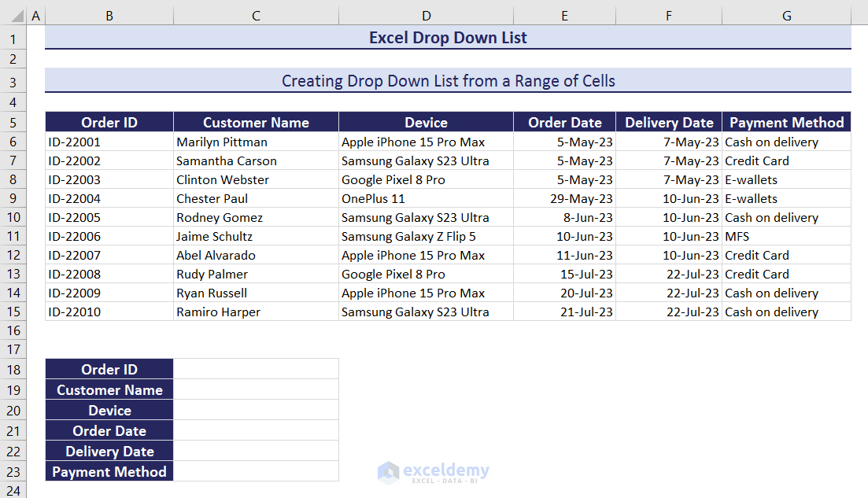
Task: Select cell ID-22010
Action: click(109, 312)
